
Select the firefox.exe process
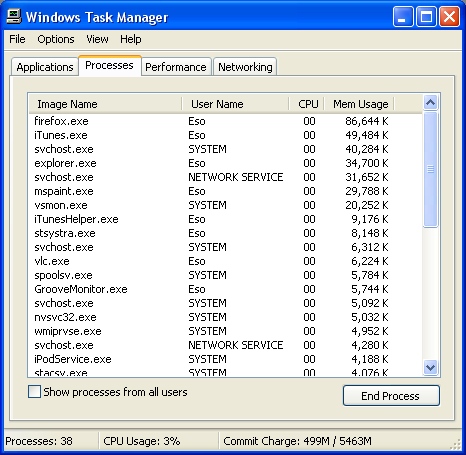click(x=225, y=121)
